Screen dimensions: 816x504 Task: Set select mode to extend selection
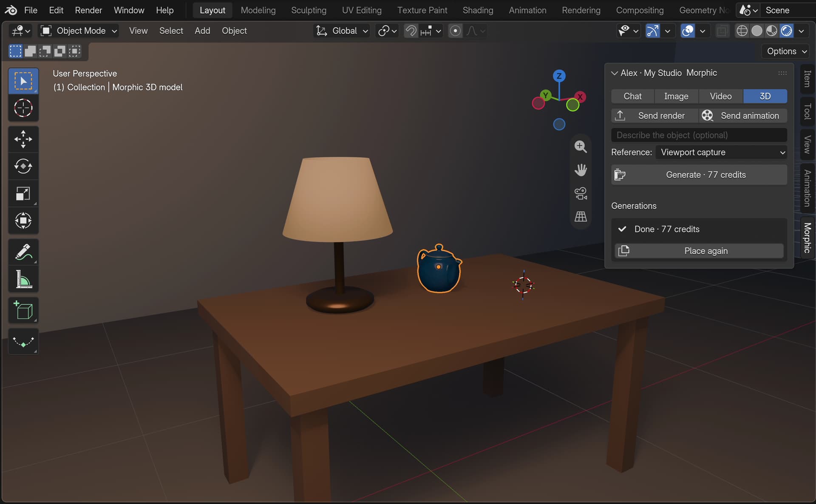tap(30, 51)
